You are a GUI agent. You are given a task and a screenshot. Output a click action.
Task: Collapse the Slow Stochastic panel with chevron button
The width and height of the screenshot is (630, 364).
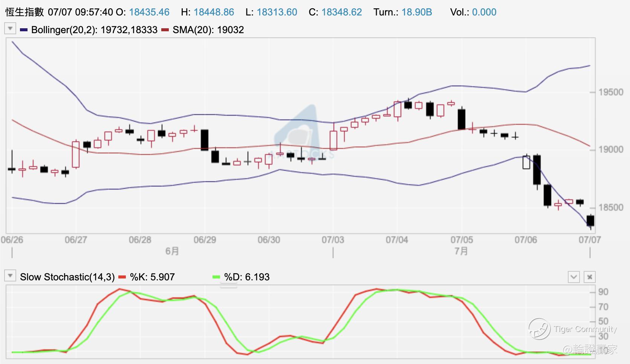click(573, 277)
